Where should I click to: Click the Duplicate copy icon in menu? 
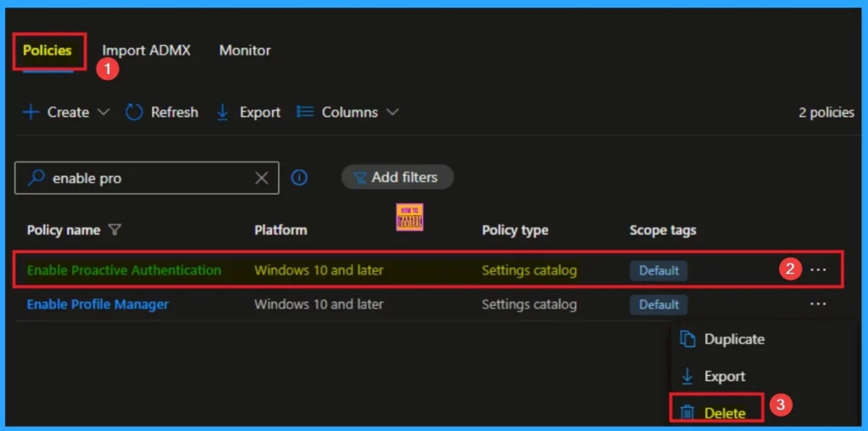687,340
